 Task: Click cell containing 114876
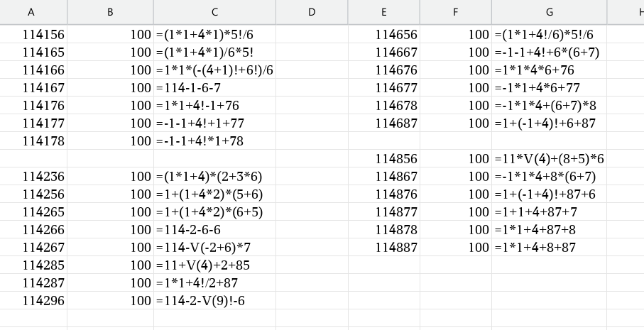point(384,194)
